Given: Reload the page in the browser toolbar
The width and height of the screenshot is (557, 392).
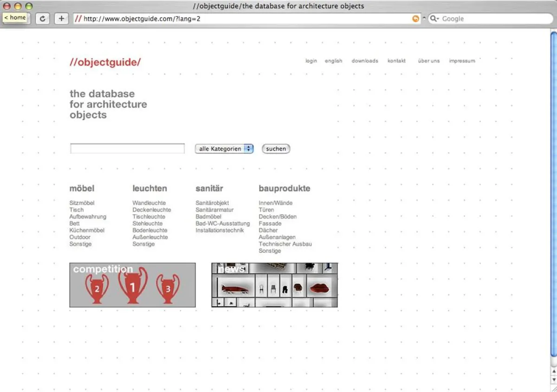Looking at the screenshot, I should point(42,19).
